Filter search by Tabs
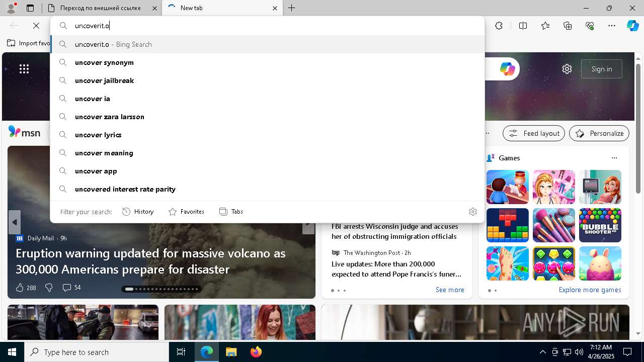 231,212
